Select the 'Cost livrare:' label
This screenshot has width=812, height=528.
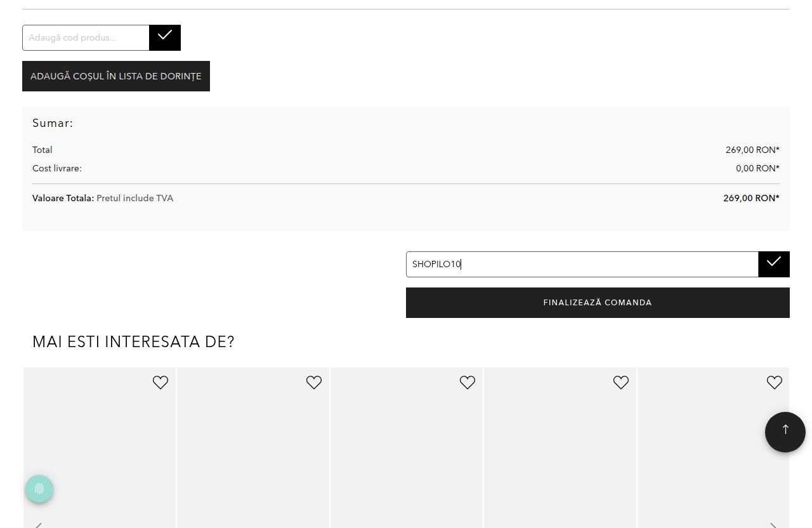[x=57, y=168]
